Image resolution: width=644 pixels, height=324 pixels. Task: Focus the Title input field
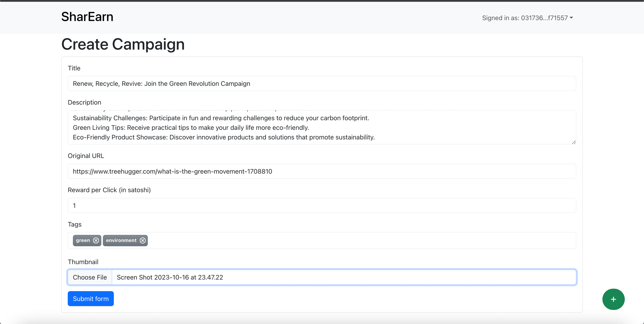(322, 83)
